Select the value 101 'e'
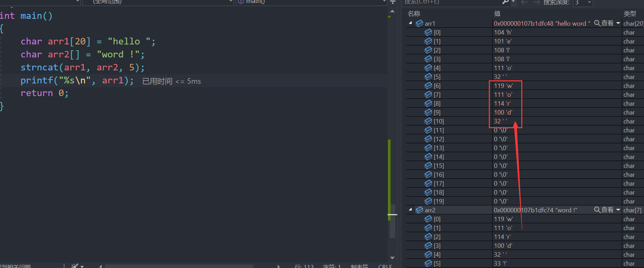This screenshot has height=268, width=644. coord(502,41)
